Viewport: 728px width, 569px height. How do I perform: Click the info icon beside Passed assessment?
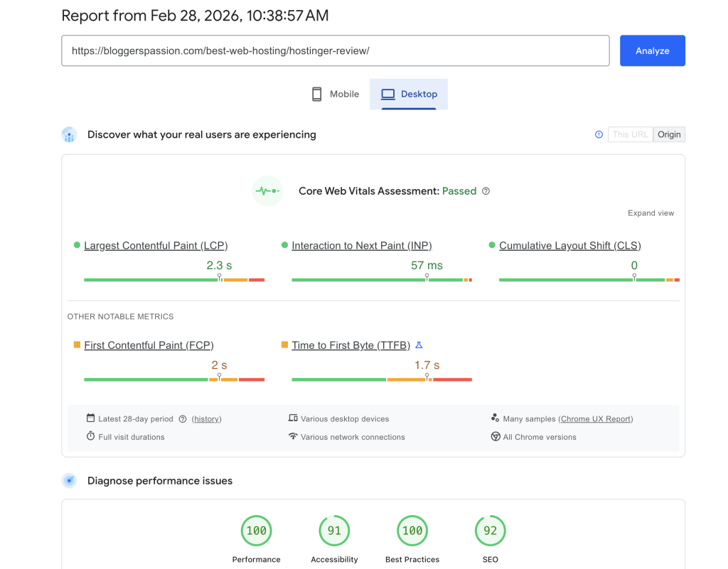coord(486,191)
